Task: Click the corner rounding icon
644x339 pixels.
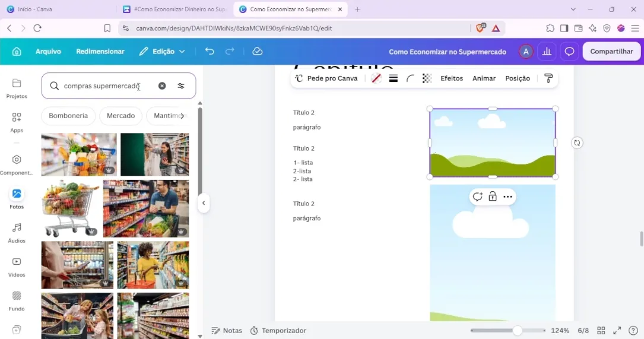Action: (x=410, y=78)
